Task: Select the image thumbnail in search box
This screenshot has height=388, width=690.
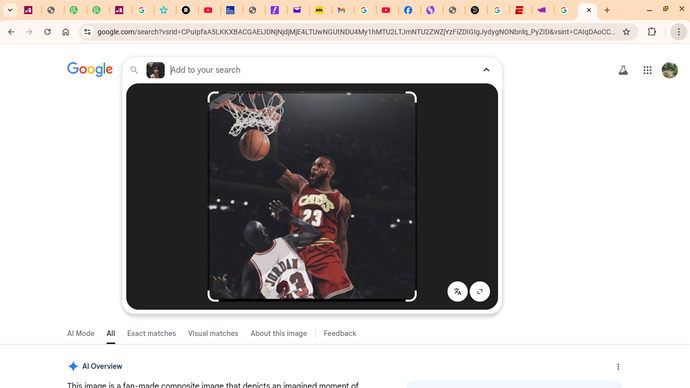Action: pyautogui.click(x=155, y=70)
